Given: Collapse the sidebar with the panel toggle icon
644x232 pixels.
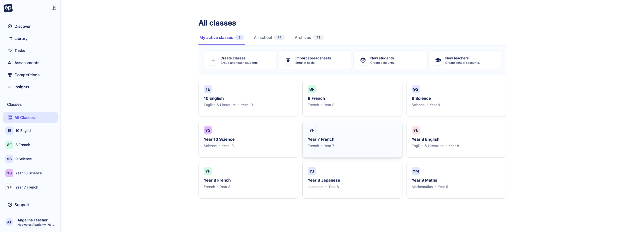Looking at the screenshot, I should [x=54, y=8].
